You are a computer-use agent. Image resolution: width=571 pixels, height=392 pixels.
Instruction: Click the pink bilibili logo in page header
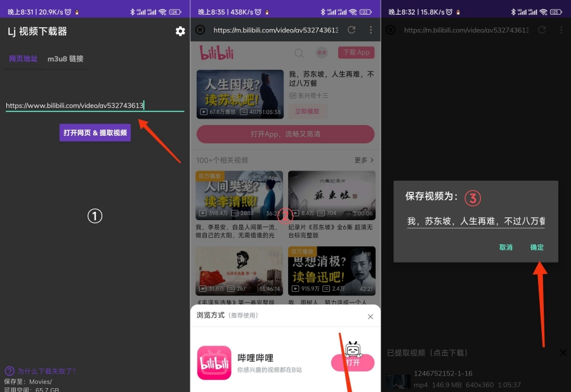click(x=217, y=53)
